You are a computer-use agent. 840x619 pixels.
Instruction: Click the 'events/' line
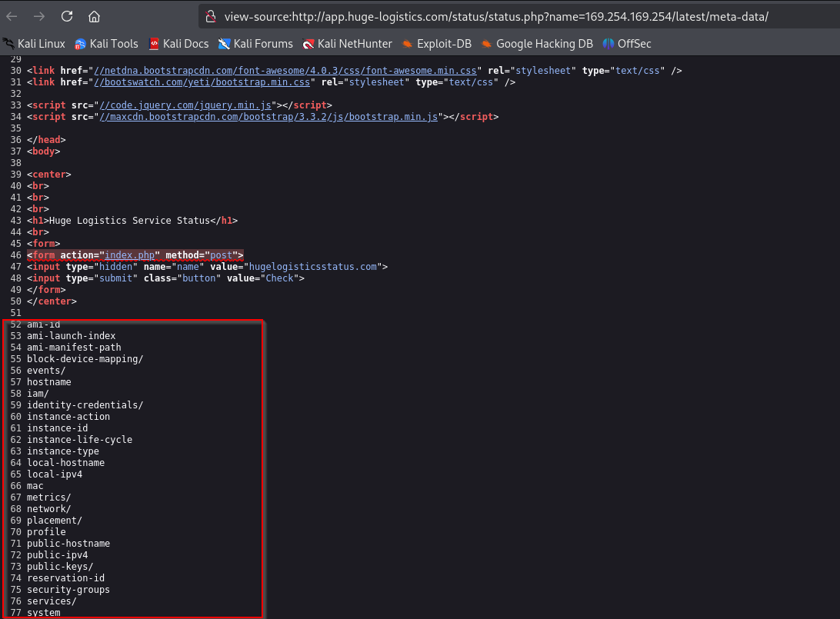click(x=46, y=371)
